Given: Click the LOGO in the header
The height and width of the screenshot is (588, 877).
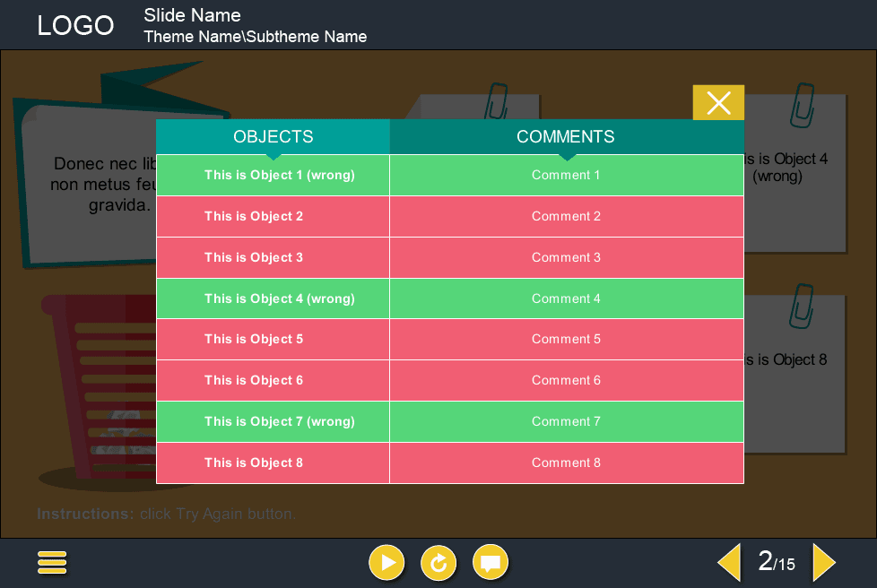Looking at the screenshot, I should point(75,26).
